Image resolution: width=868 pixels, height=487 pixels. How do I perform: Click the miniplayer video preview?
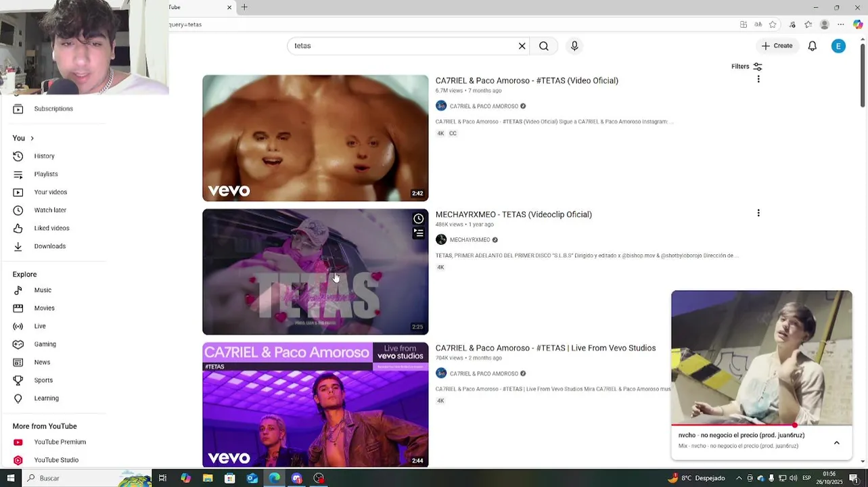pos(762,358)
